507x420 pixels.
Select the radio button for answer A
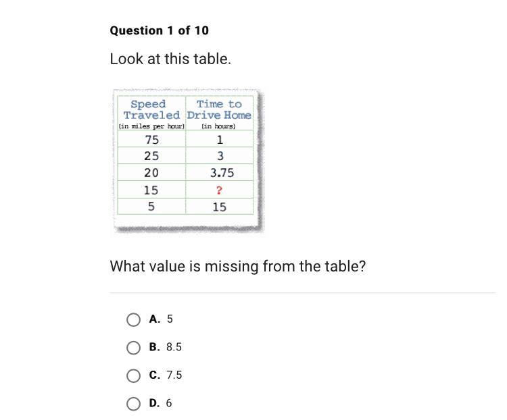pos(134,319)
